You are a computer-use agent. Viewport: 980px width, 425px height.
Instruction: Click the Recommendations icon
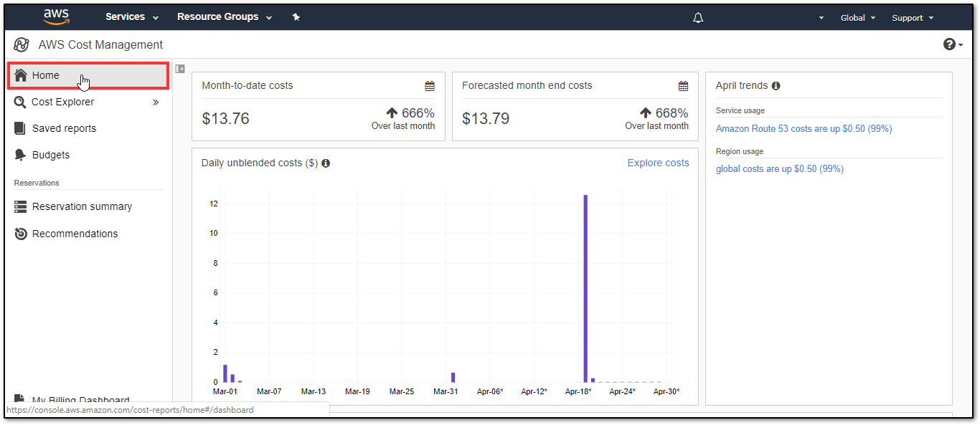click(x=20, y=234)
